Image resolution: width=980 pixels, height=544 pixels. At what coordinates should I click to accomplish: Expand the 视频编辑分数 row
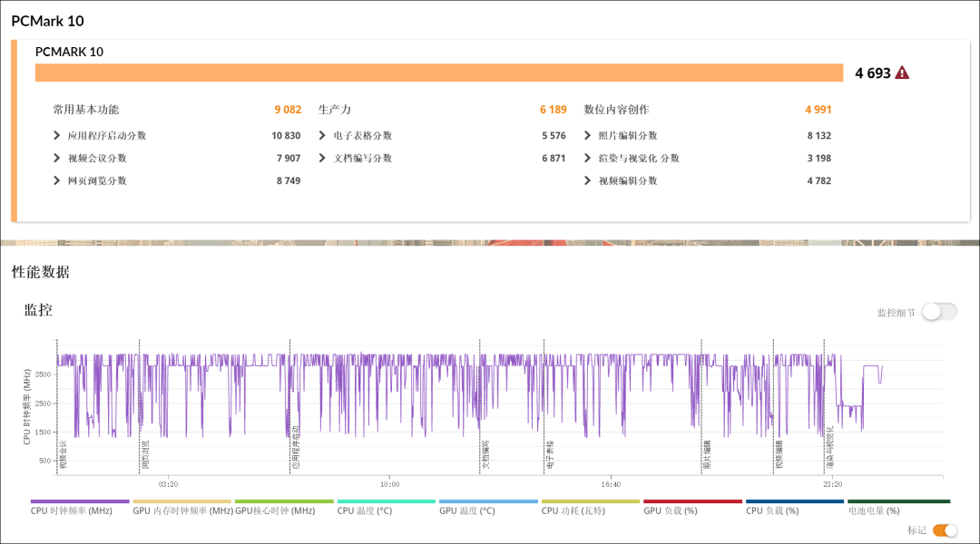tap(587, 180)
